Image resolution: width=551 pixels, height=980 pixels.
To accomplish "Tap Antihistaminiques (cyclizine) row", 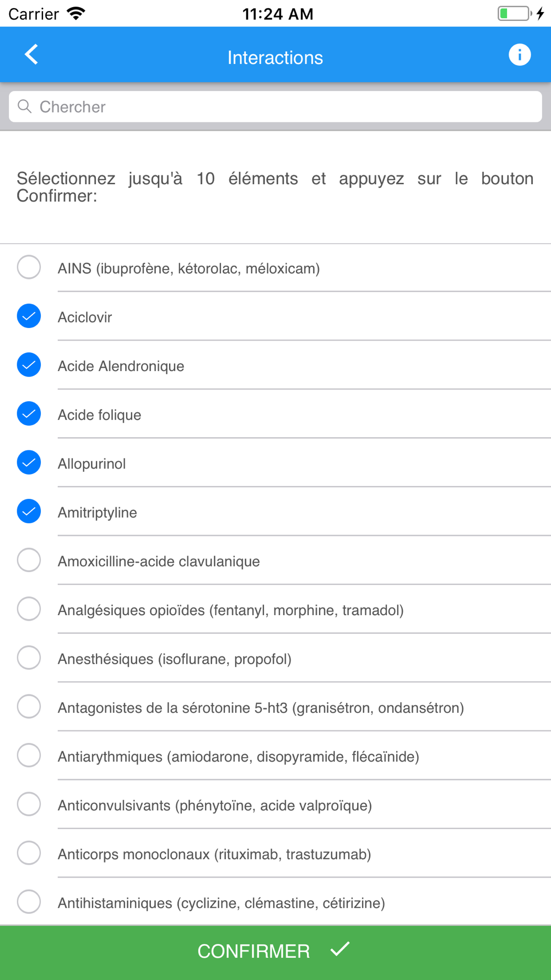I will point(275,902).
